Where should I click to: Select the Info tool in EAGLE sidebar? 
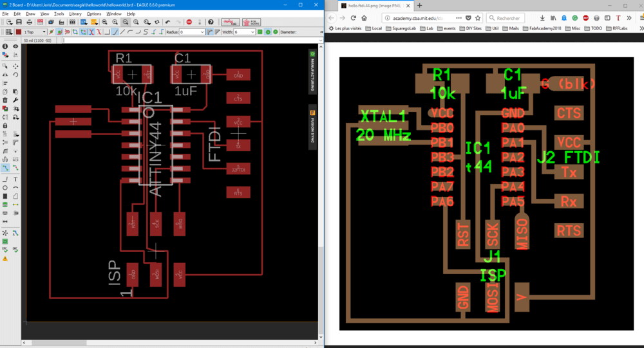click(5, 46)
